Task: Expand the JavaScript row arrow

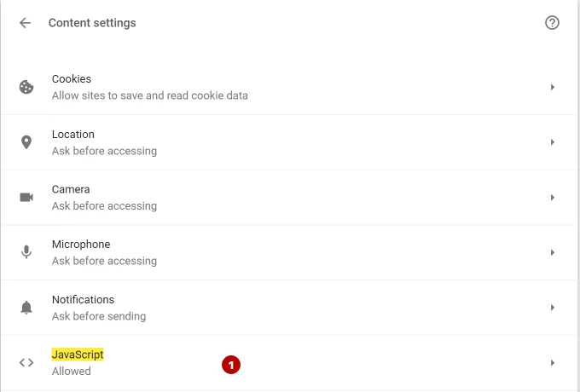Action: point(552,362)
